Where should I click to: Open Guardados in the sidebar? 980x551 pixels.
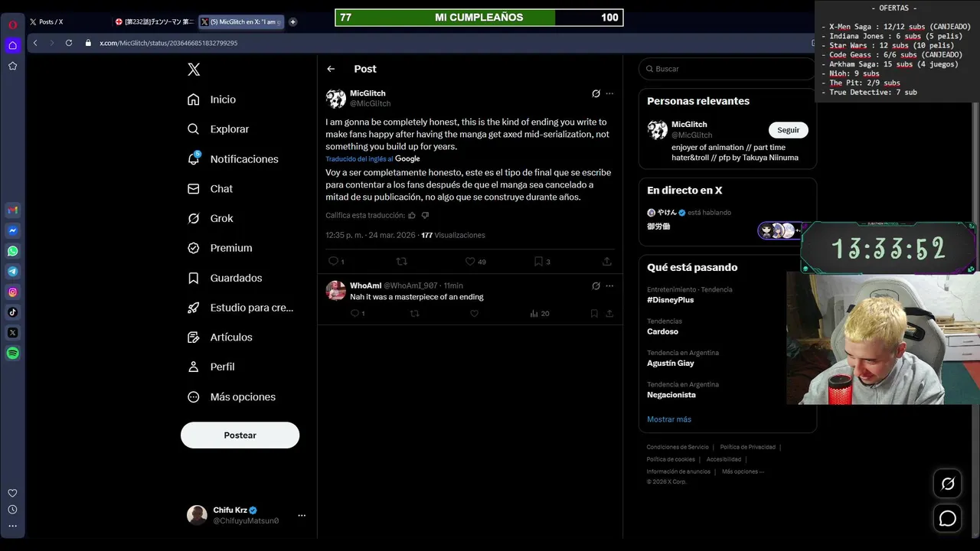pos(225,278)
